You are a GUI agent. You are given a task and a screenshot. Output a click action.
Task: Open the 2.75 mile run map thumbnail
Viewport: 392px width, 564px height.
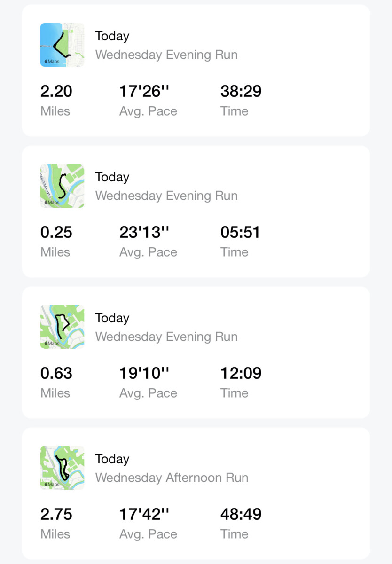[x=63, y=468]
